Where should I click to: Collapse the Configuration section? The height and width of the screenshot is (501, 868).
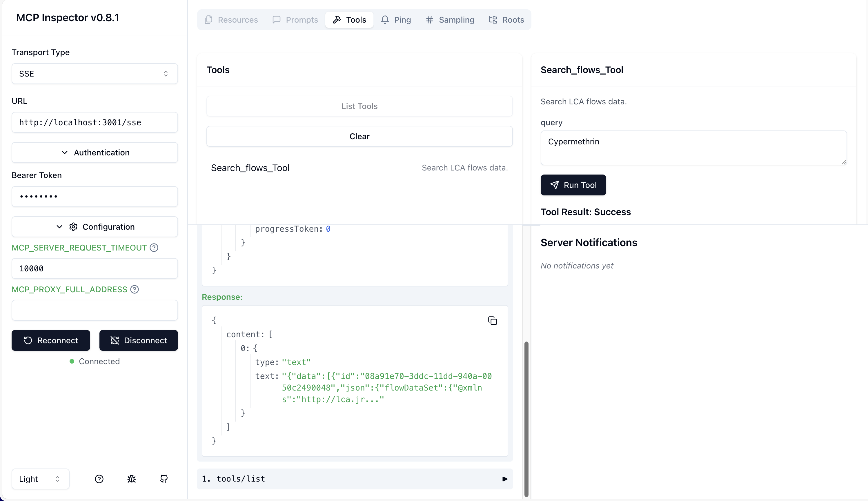95,226
